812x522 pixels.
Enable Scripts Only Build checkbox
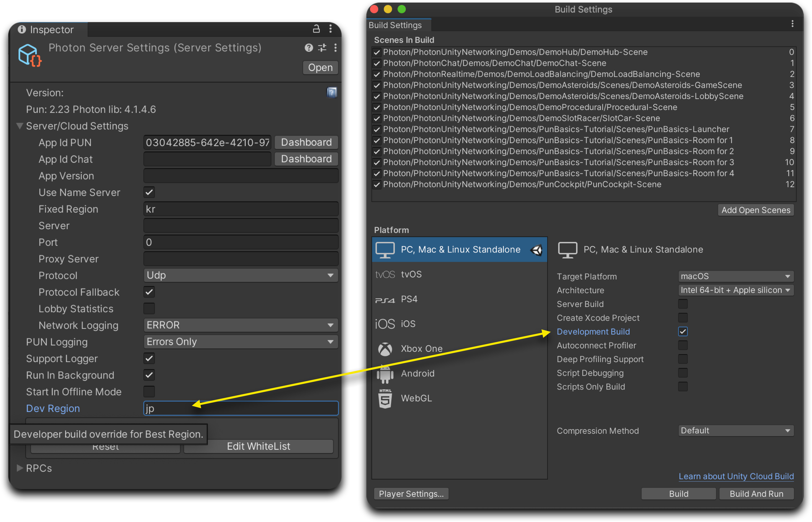(x=683, y=387)
